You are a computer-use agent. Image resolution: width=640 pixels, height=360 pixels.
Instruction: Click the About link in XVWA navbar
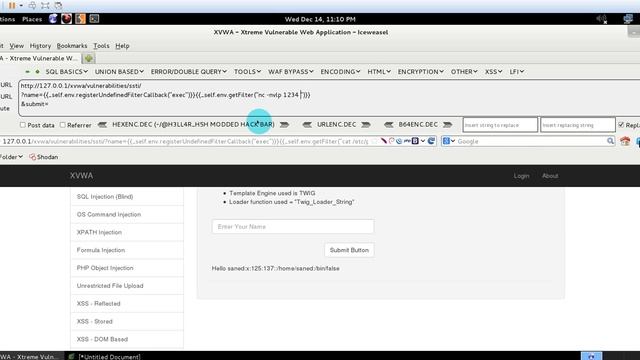pyautogui.click(x=550, y=176)
